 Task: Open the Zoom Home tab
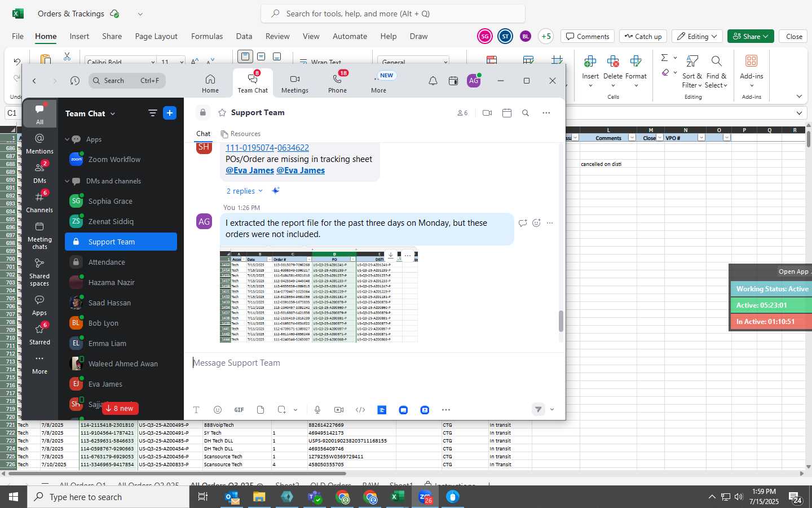[210, 83]
